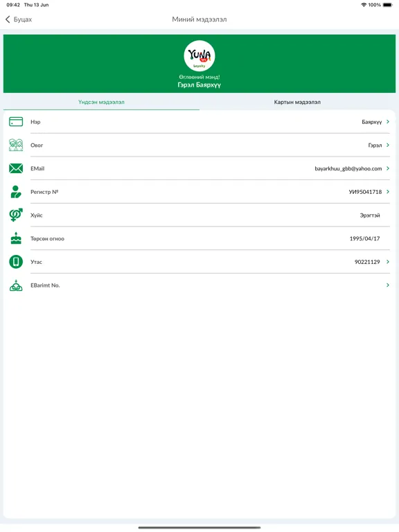Click the envelope icon beside EMail
Viewport: 399px width, 532px height.
16,168
